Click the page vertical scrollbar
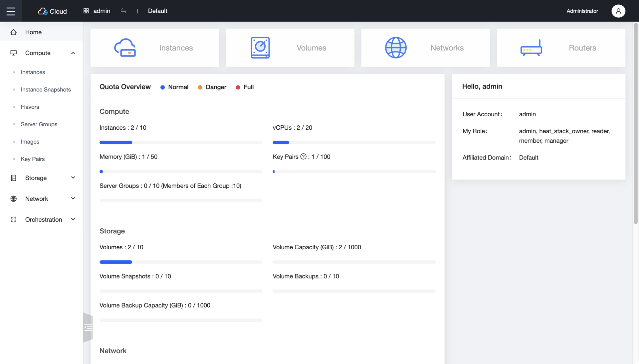 [x=636, y=124]
